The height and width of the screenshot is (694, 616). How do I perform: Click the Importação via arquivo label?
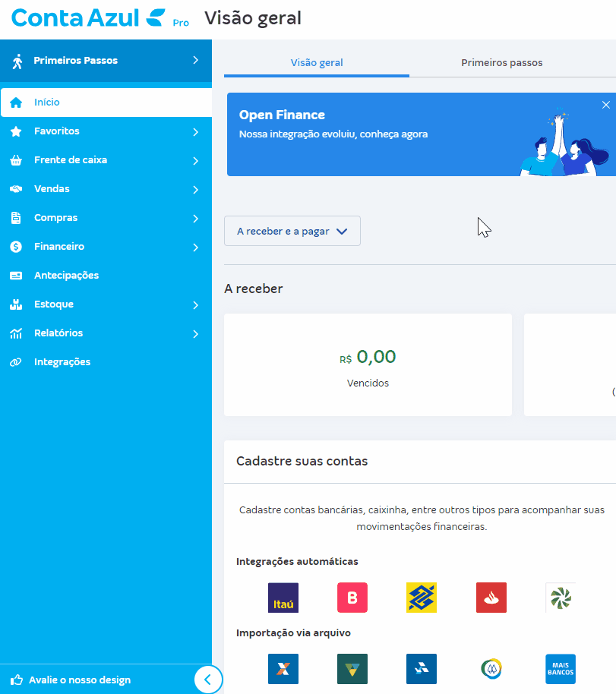294,633
